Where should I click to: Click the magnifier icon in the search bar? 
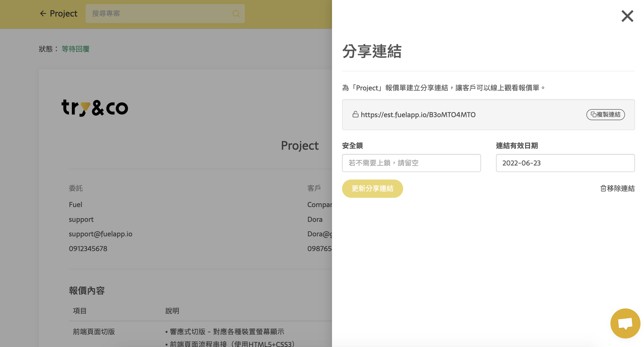click(236, 14)
